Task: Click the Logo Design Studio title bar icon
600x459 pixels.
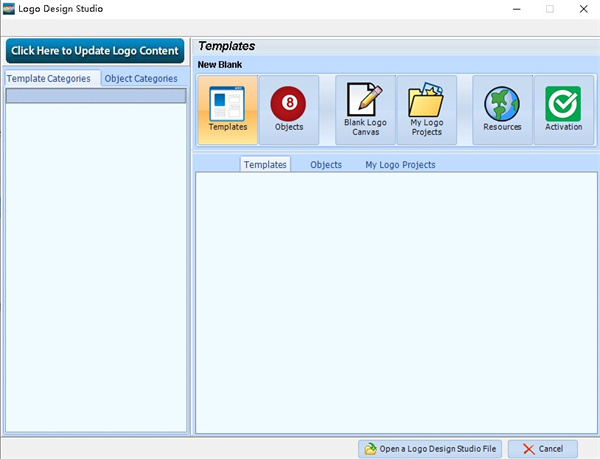Action: tap(9, 9)
